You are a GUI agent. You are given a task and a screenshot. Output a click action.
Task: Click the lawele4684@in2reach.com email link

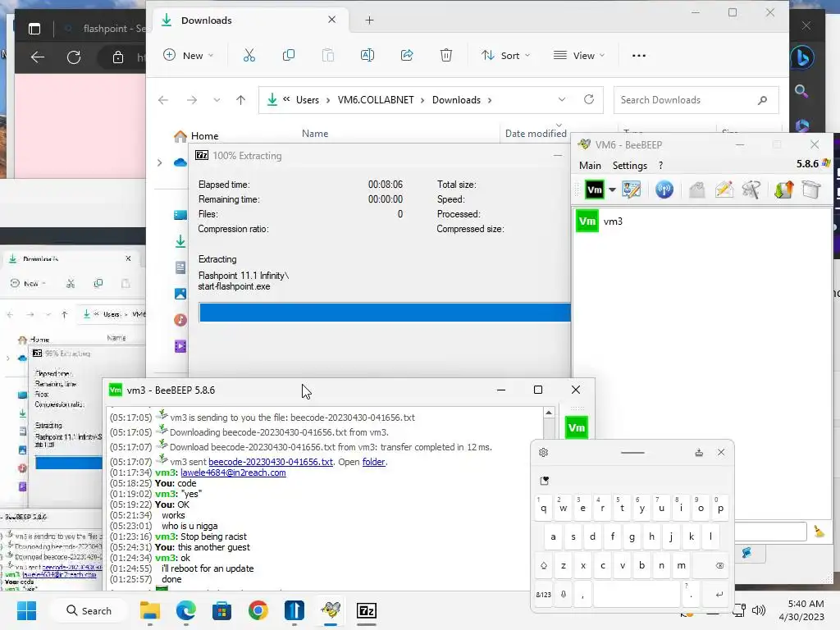pos(233,472)
